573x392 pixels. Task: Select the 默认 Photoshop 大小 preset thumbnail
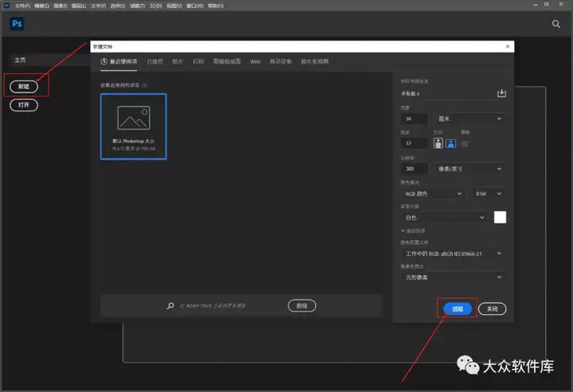pos(134,126)
